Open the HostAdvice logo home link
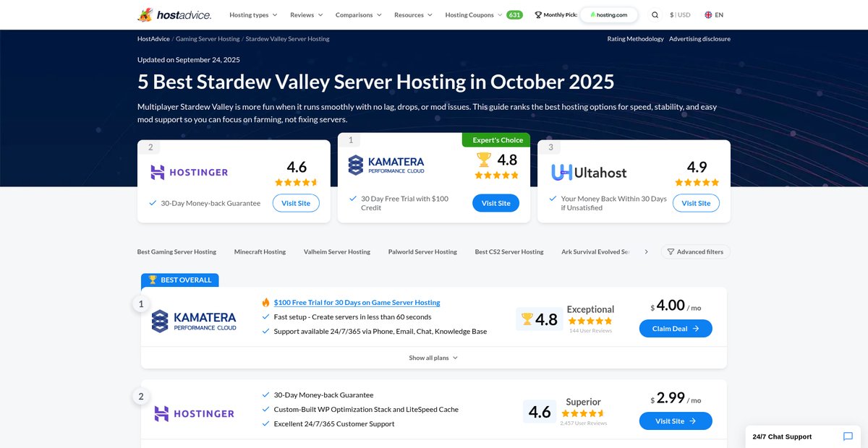 click(x=174, y=14)
